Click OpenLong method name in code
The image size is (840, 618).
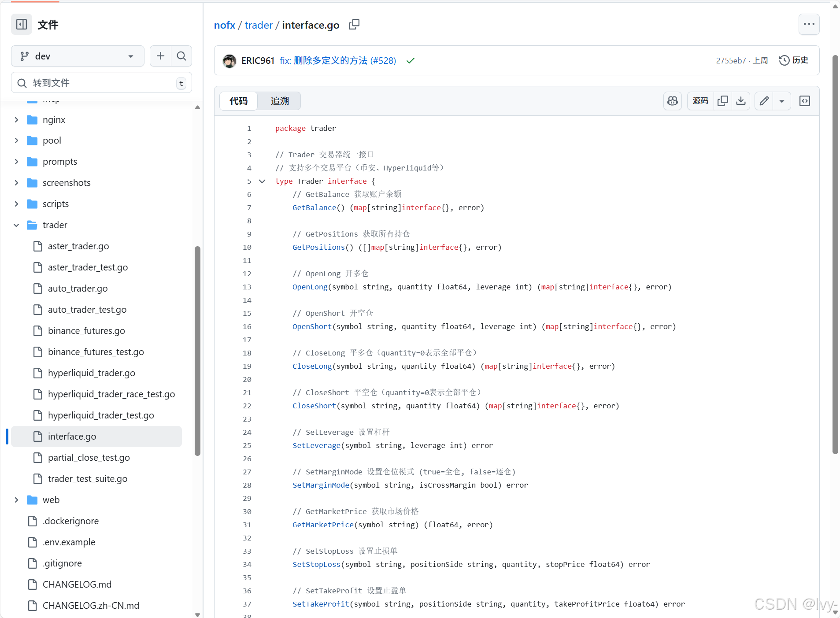[310, 287]
